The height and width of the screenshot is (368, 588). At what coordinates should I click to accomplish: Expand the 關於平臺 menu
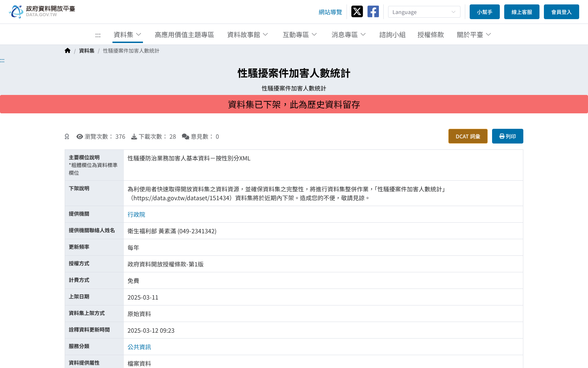point(474,35)
